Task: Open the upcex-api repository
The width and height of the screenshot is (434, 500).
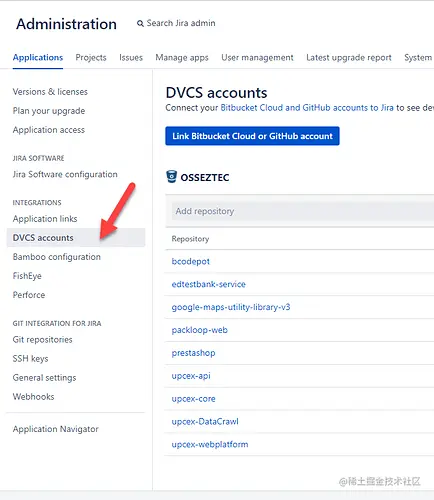Action: [191, 376]
